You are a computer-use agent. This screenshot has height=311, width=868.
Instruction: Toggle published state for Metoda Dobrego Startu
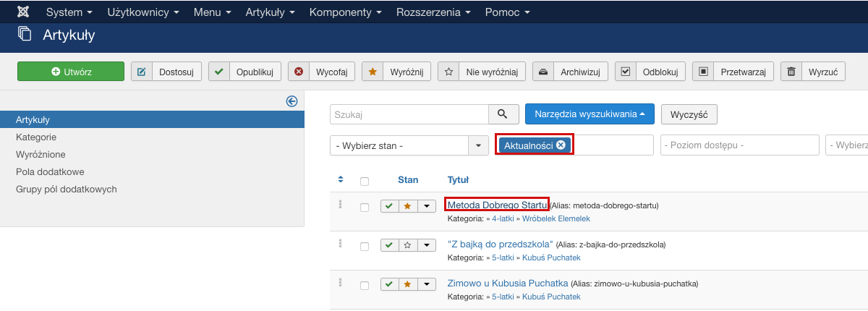(389, 206)
